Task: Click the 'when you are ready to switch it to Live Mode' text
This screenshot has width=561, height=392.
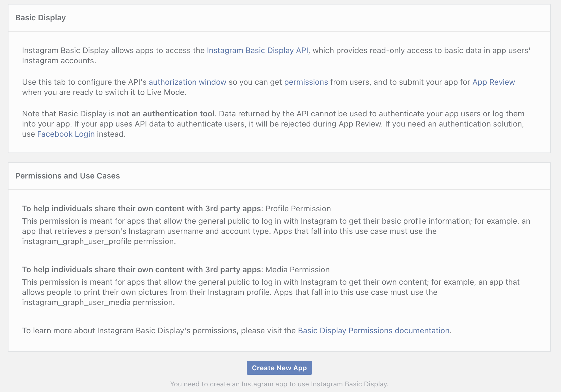Action: point(104,92)
